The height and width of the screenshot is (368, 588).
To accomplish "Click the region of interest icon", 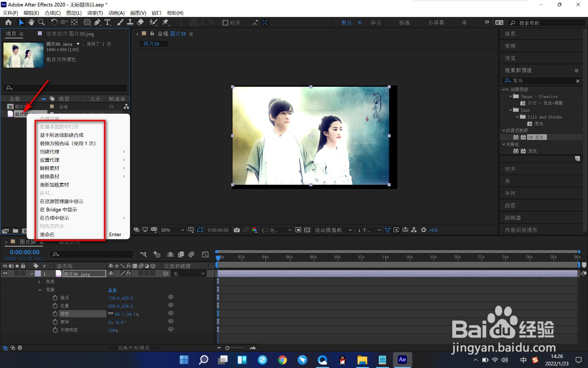I will point(298,230).
